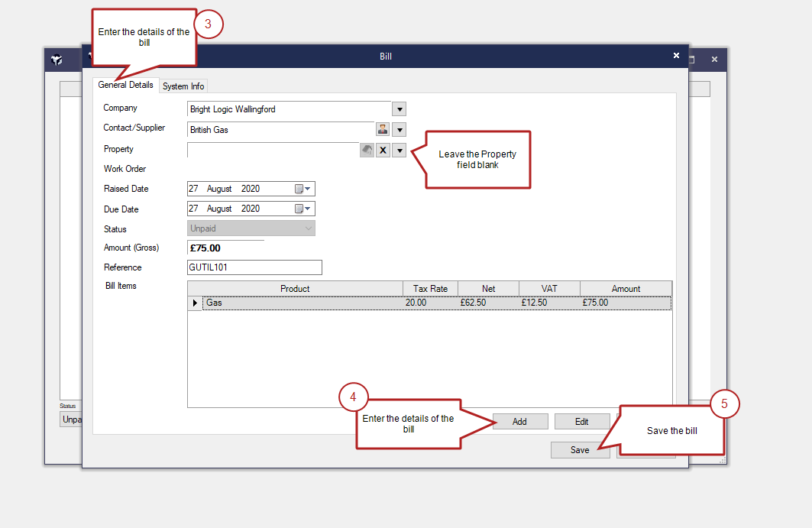Image resolution: width=812 pixels, height=528 pixels.
Task: Open the Status Unpaid dropdown
Action: tap(251, 228)
